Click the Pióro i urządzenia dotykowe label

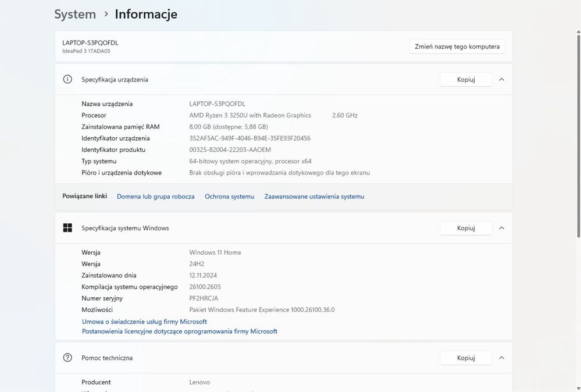coord(122,173)
